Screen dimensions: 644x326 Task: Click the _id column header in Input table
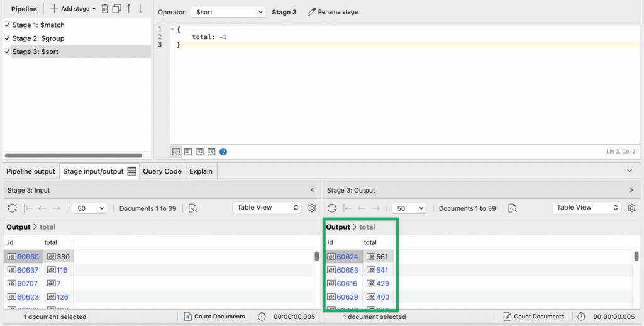(23, 242)
